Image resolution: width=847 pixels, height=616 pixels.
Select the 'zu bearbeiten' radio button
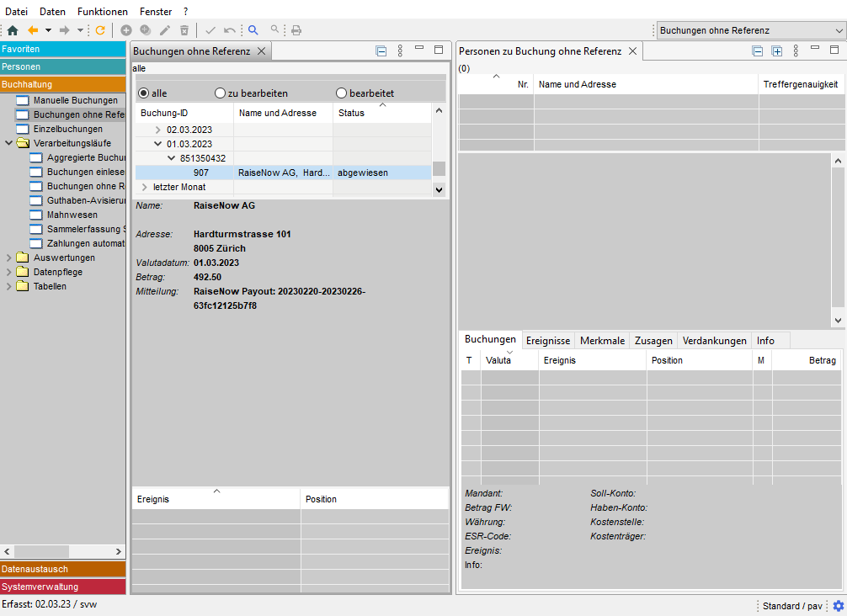tap(221, 93)
